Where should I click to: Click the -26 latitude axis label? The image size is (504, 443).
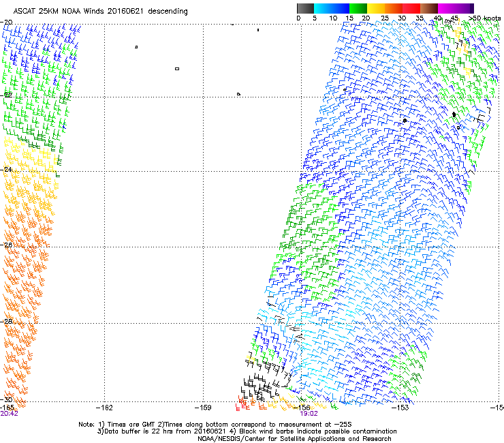[x=6, y=245]
